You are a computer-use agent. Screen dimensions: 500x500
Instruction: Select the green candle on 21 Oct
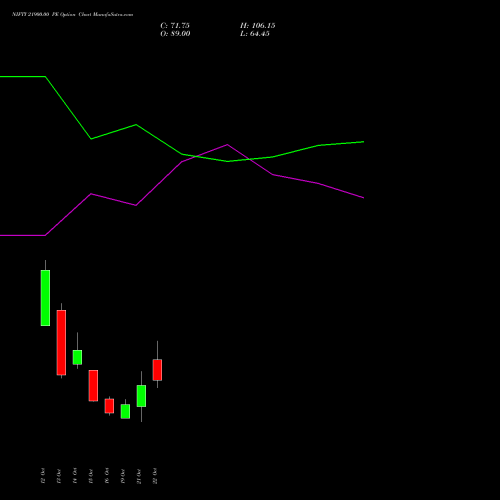[141, 396]
